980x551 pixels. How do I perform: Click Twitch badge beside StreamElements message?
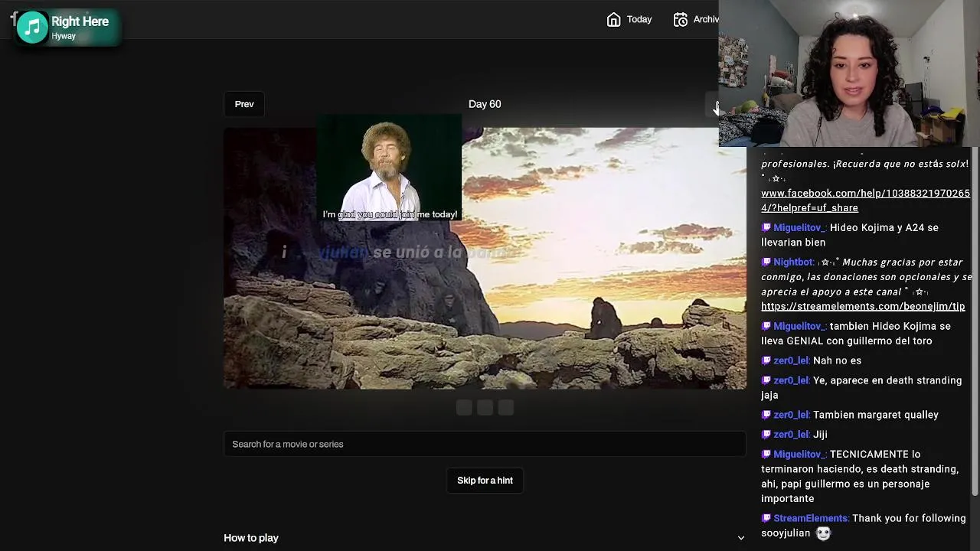(766, 518)
